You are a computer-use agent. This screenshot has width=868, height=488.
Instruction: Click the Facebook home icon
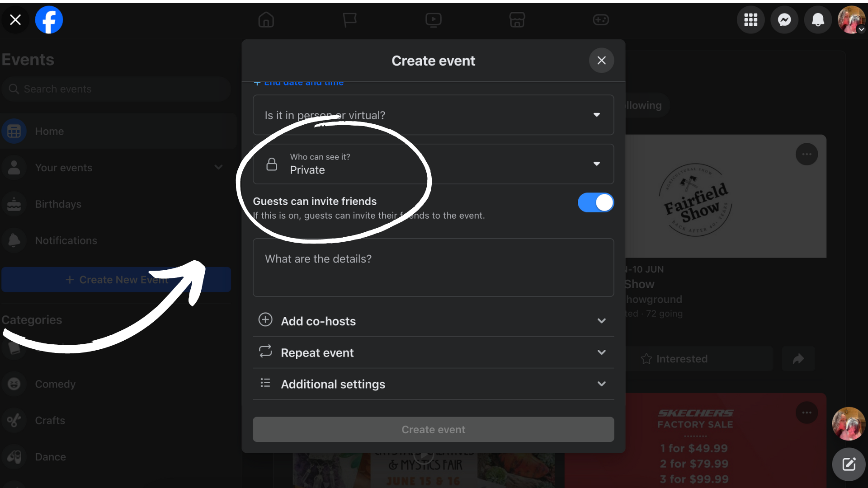266,20
